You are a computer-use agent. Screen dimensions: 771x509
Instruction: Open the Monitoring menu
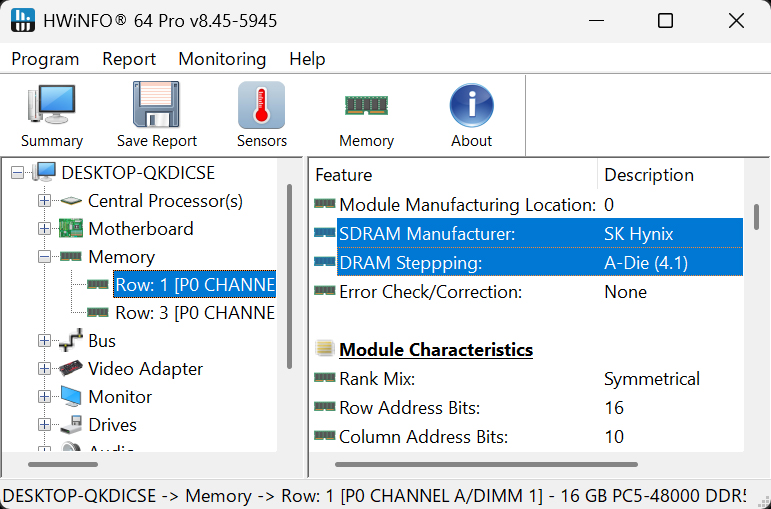[x=222, y=59]
